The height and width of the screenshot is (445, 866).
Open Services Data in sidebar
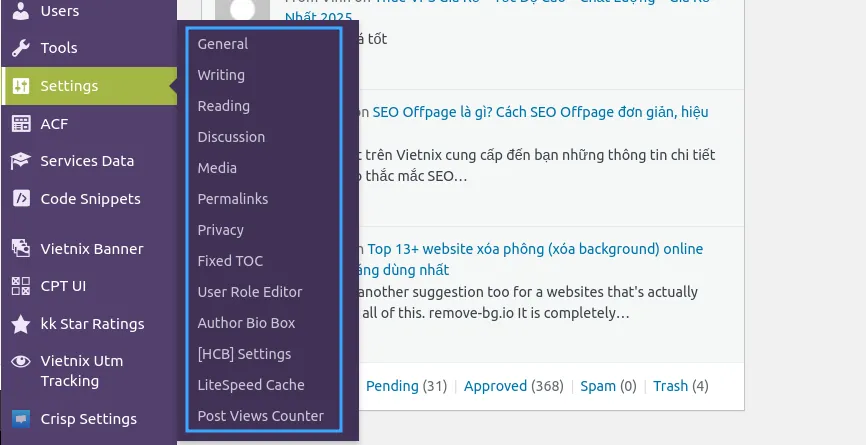(89, 161)
